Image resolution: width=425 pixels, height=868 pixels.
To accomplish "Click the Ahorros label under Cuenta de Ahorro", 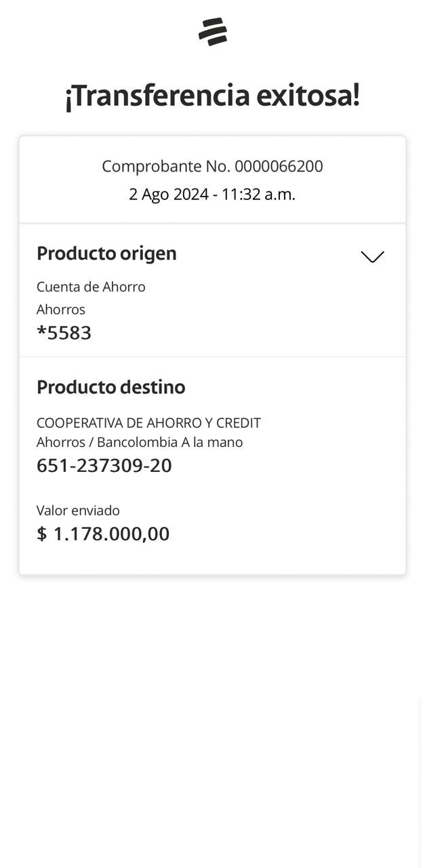I will tap(61, 309).
